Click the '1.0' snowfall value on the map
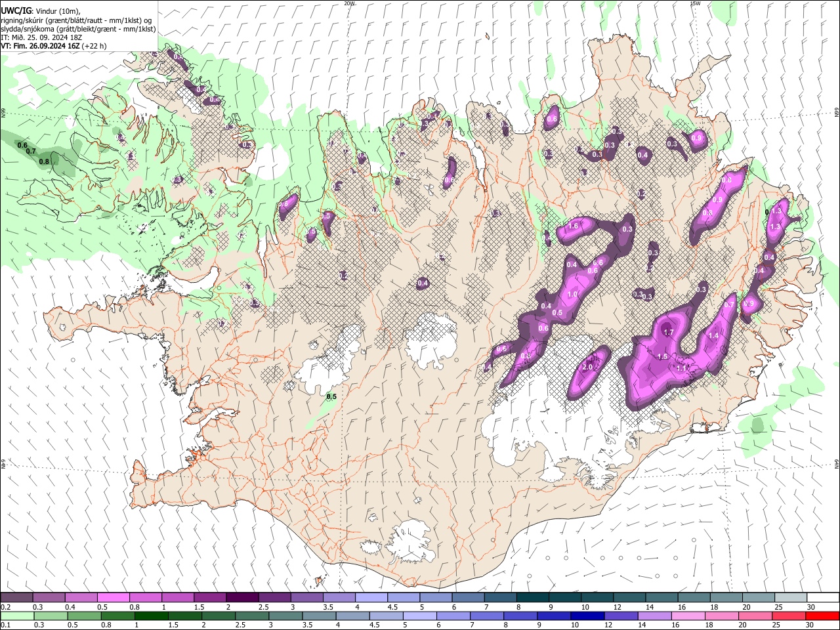The width and height of the screenshot is (840, 630). pos(572,295)
